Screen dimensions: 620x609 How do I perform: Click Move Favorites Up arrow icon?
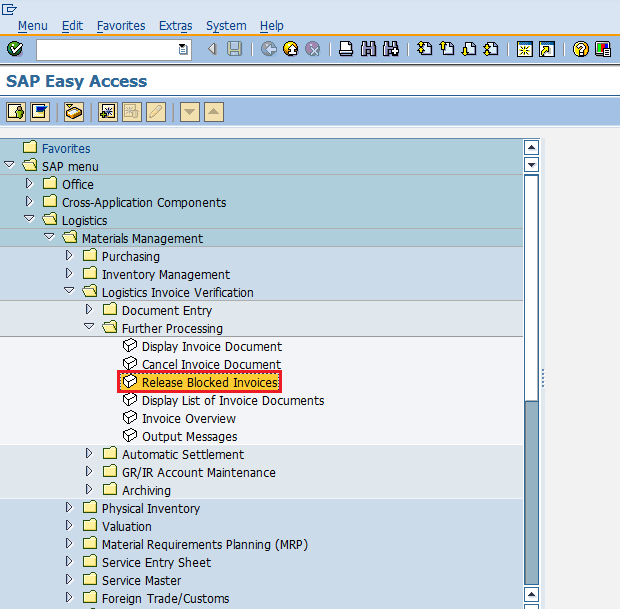click(214, 112)
